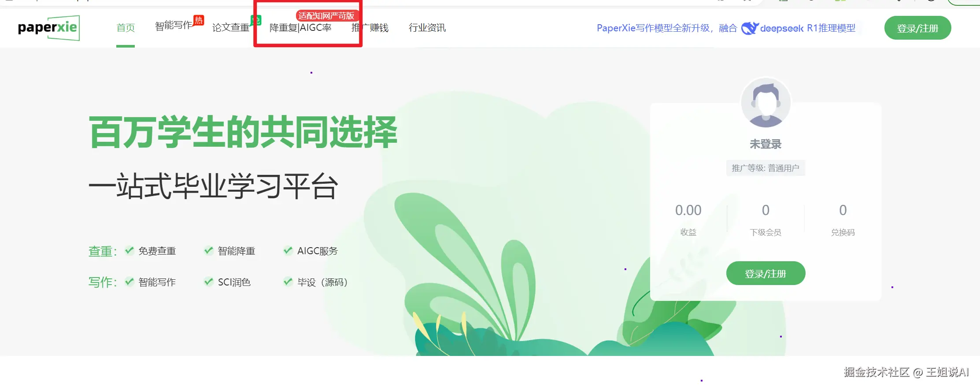Click the top-right 登录/注册 button
Screen dimensions: 980x389
coord(917,28)
